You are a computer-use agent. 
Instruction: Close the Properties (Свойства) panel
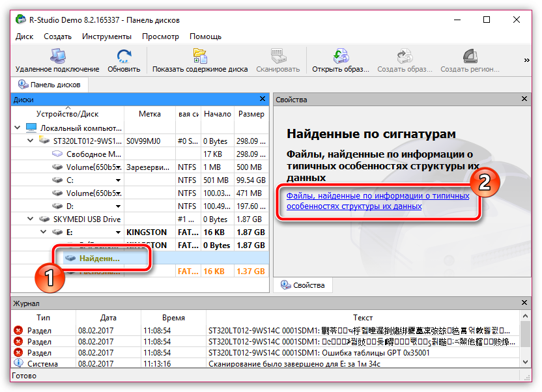[x=524, y=99]
